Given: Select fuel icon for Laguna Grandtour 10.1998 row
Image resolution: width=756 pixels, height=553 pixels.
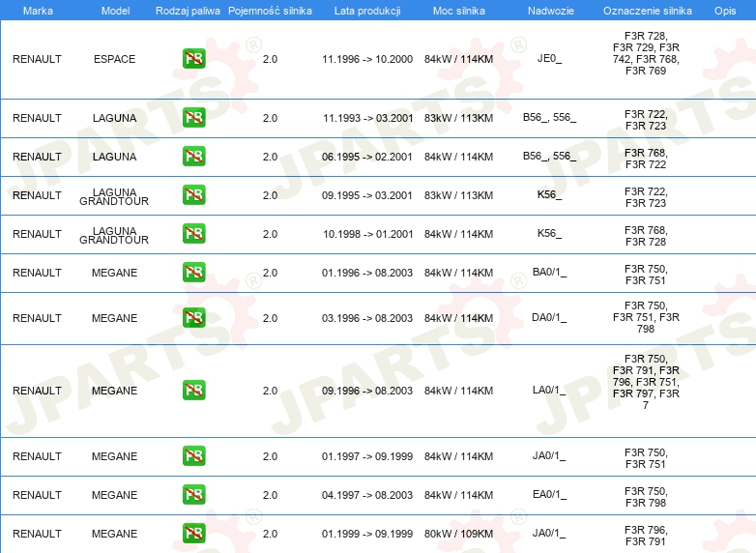Looking at the screenshot, I should tap(193, 234).
